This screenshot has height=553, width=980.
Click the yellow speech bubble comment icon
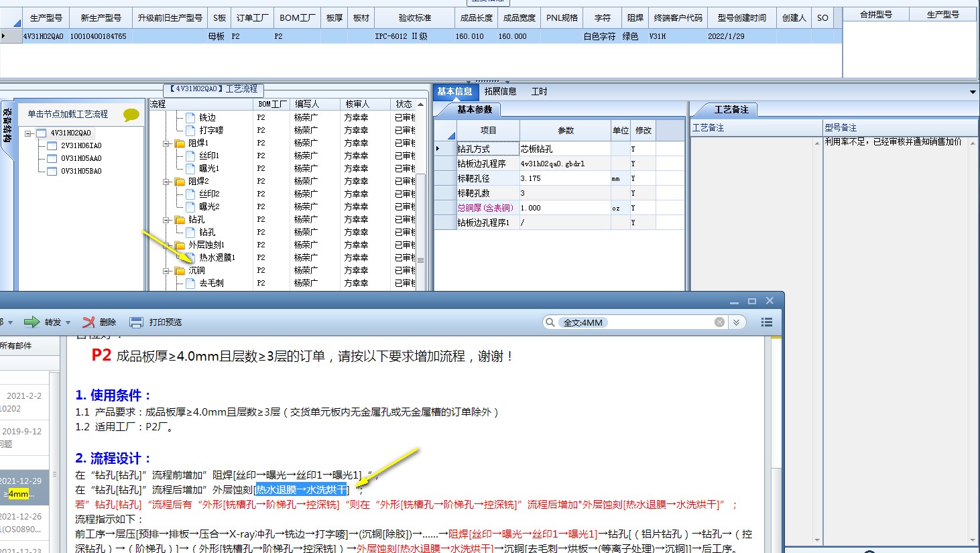point(131,115)
